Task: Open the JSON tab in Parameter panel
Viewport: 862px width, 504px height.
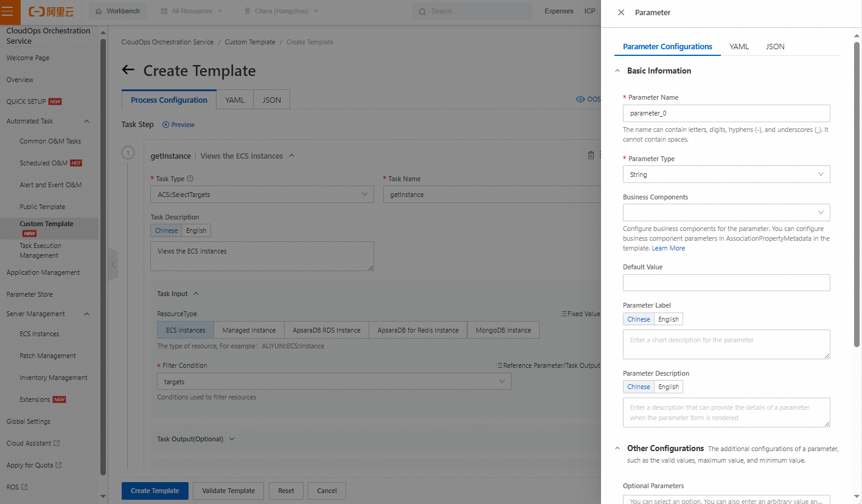Action: click(775, 46)
